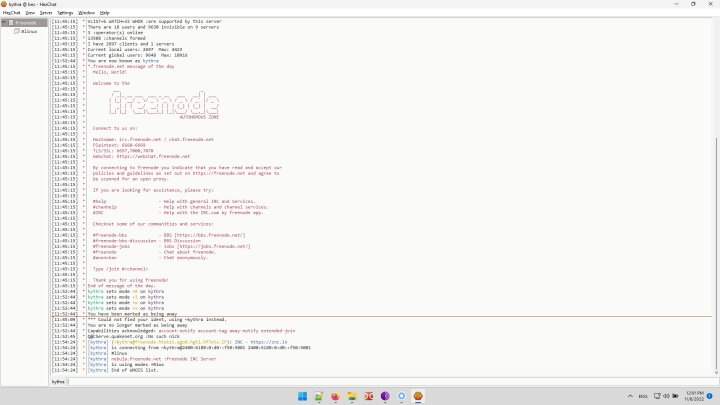This screenshot has height=405, width=720.
Task: Click the ENG language indicator
Action: pyautogui.click(x=643, y=396)
